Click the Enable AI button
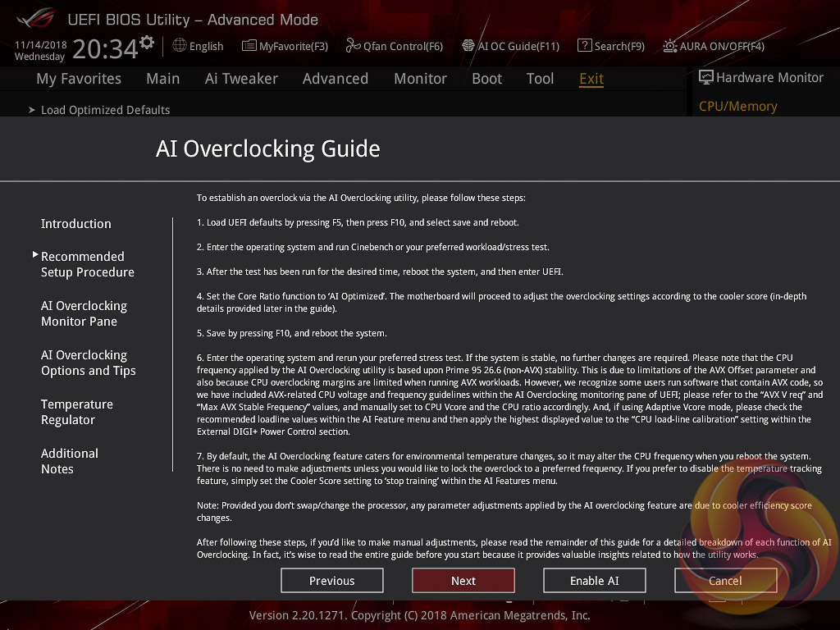The image size is (840, 630). [595, 581]
